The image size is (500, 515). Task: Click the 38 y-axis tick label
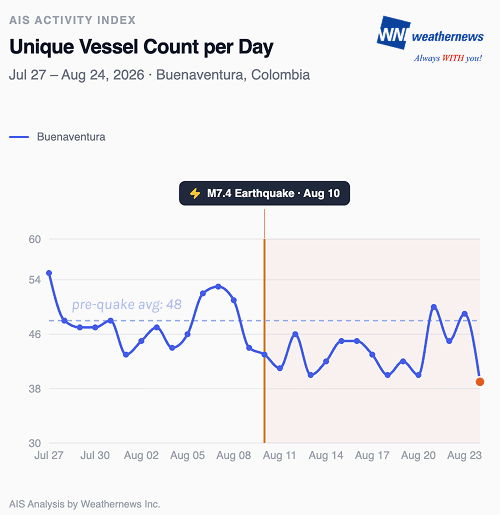click(35, 389)
